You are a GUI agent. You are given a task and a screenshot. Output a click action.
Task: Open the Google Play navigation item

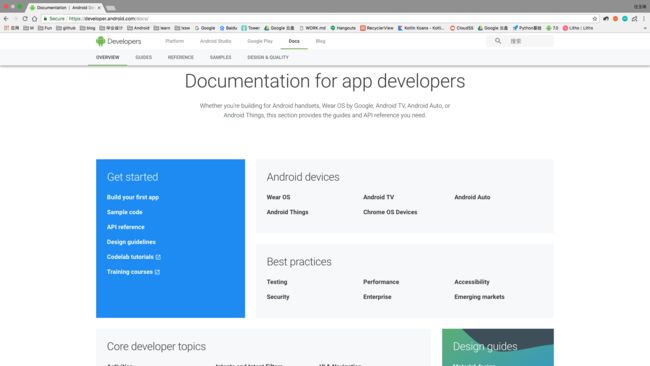260,41
